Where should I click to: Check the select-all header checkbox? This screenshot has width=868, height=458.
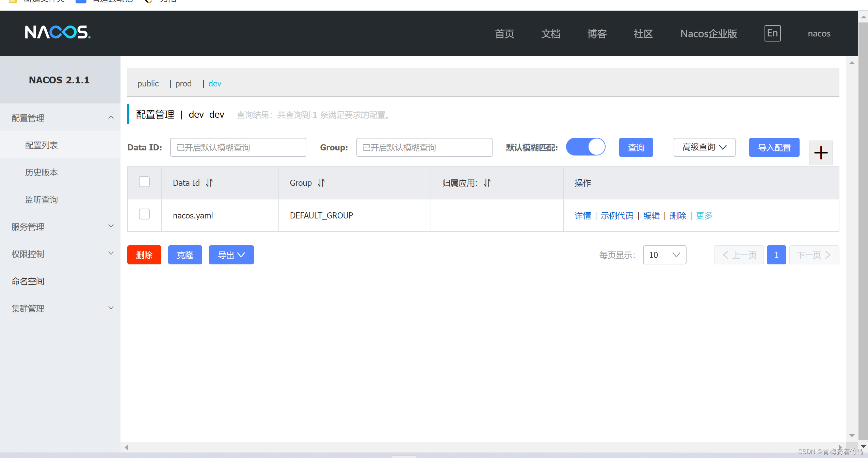[x=144, y=182]
